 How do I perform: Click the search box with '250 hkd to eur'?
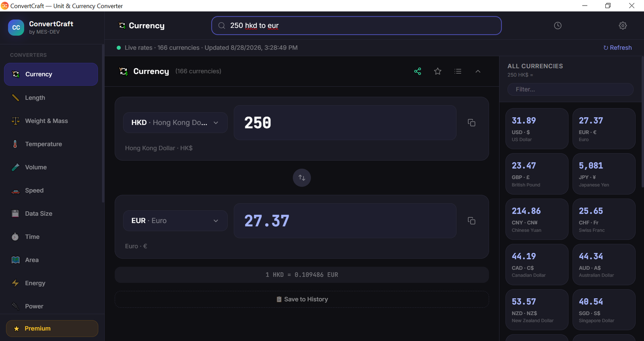(x=357, y=26)
